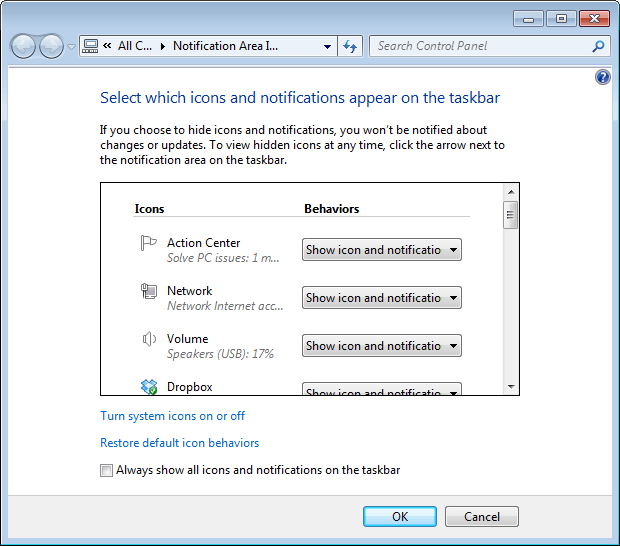Image resolution: width=620 pixels, height=546 pixels.
Task: Open Action Center behavior dropdown
Action: 382,249
